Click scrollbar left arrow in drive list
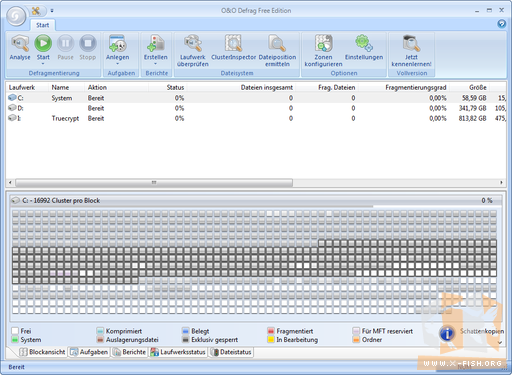The height and width of the screenshot is (375, 512). tap(10, 183)
